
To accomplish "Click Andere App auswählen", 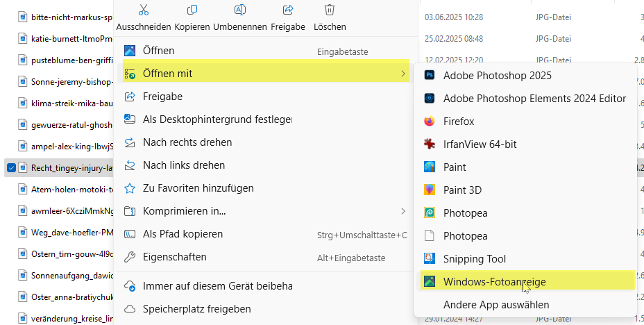I will (x=496, y=304).
